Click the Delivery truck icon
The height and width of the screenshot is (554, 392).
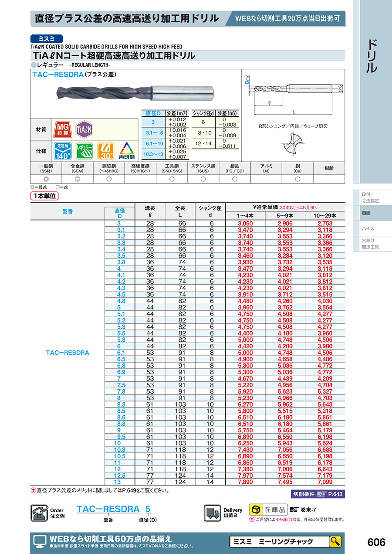click(213, 513)
